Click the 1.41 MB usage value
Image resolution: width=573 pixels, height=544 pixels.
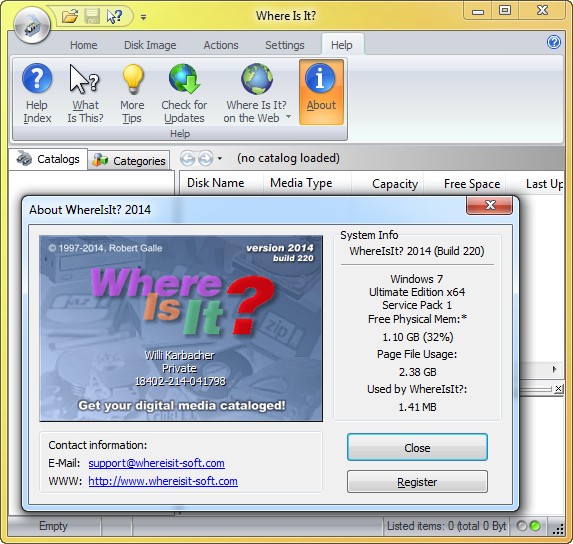pyautogui.click(x=417, y=407)
